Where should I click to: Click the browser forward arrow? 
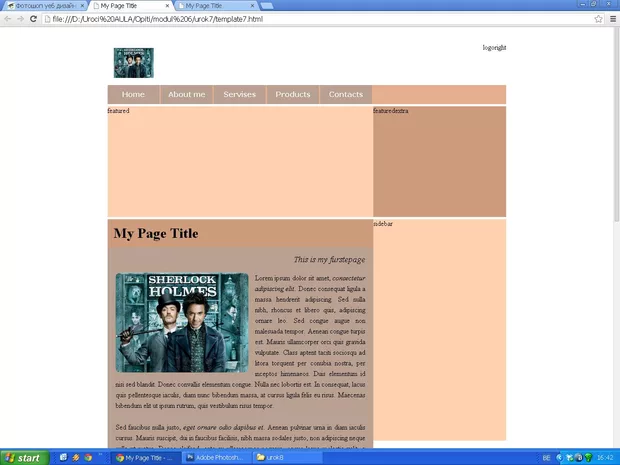coord(20,19)
